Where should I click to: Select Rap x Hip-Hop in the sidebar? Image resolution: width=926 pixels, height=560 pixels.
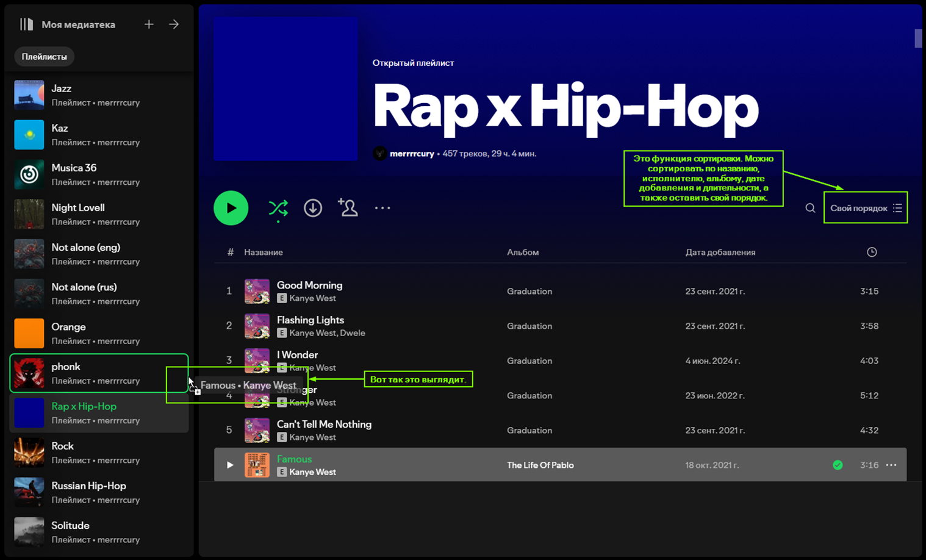point(99,413)
